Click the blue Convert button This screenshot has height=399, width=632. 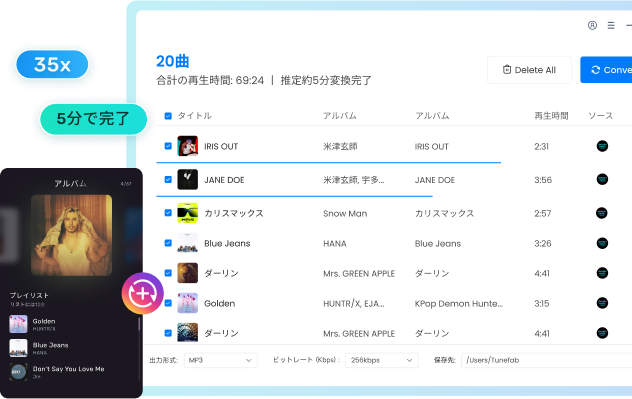point(606,70)
